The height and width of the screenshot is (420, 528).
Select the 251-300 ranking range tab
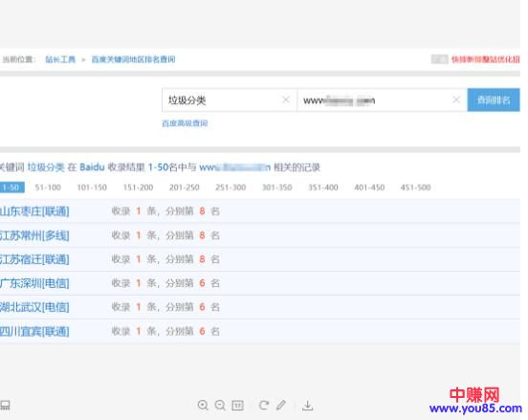point(231,188)
